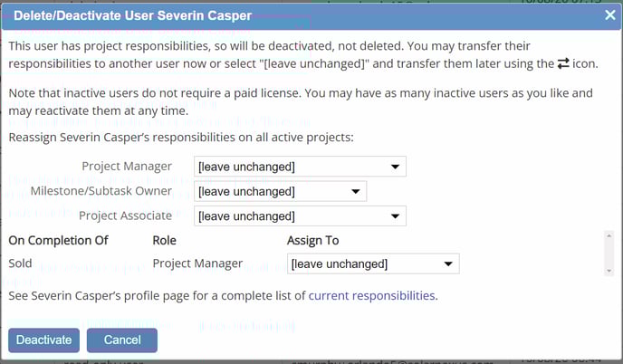The image size is (623, 364).
Task: Open the Project Manager reassignment dropdown
Action: (x=300, y=167)
